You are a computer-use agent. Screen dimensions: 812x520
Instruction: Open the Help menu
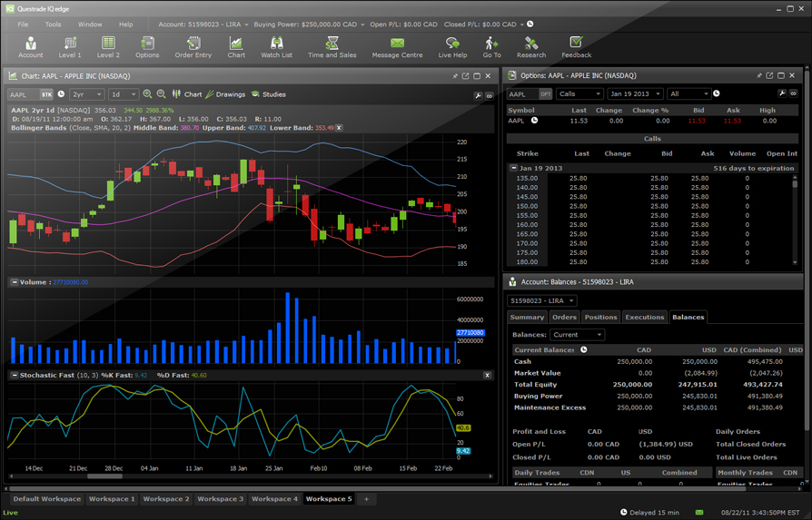tap(126, 25)
